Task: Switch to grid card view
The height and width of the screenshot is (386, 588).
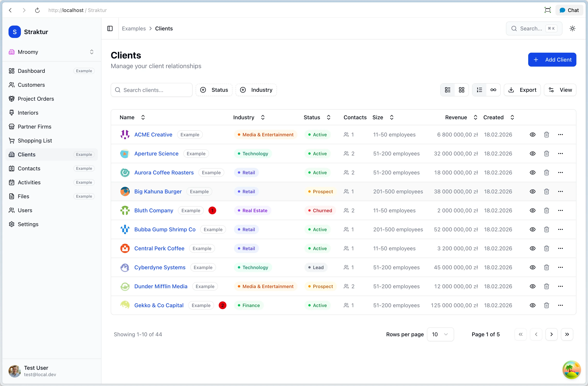Action: coord(461,90)
